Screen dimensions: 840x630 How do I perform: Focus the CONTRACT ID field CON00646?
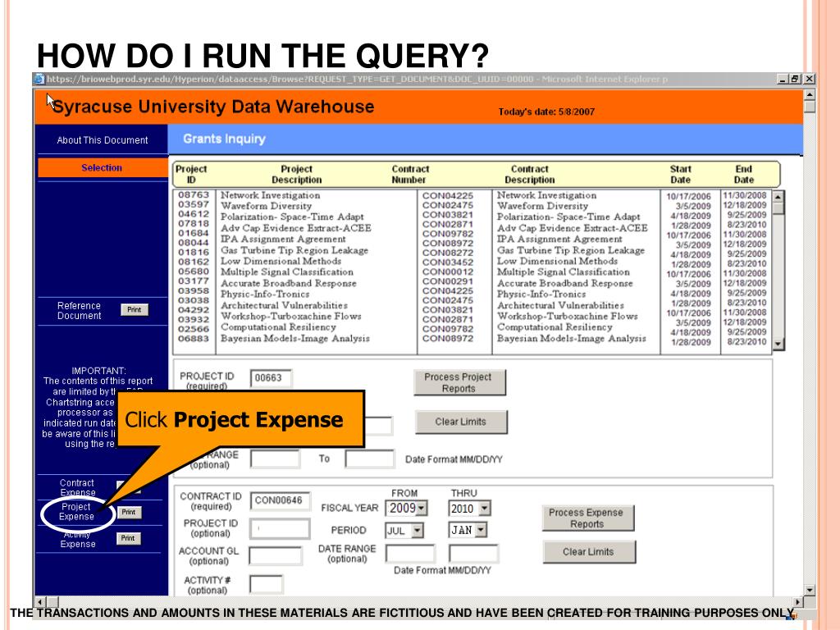(281, 501)
